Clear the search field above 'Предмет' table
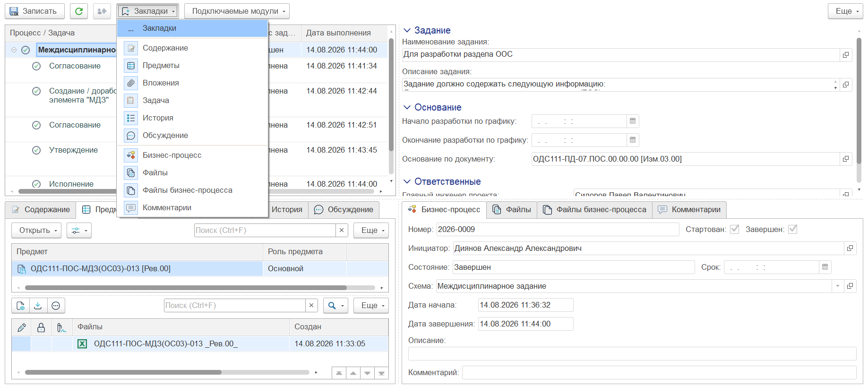This screenshot has height=386, width=868. (342, 230)
